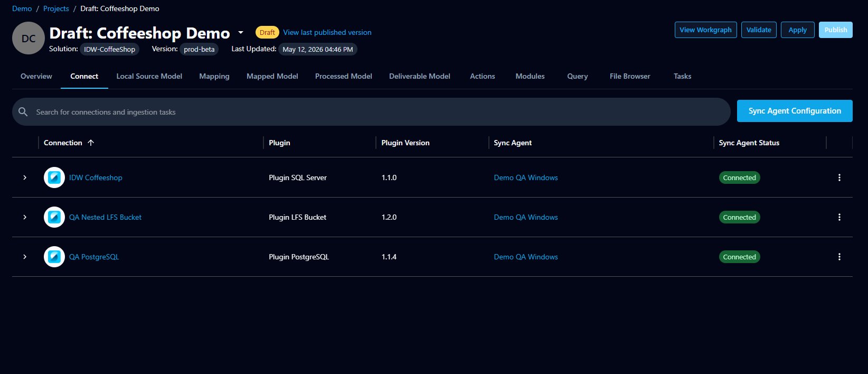Click the Plugin Version column header
This screenshot has width=868, height=374.
point(405,143)
